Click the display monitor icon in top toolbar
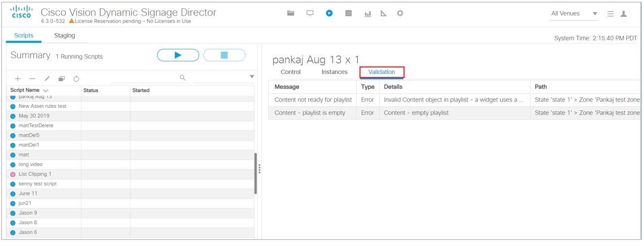The width and height of the screenshot is (644, 246). (x=310, y=14)
